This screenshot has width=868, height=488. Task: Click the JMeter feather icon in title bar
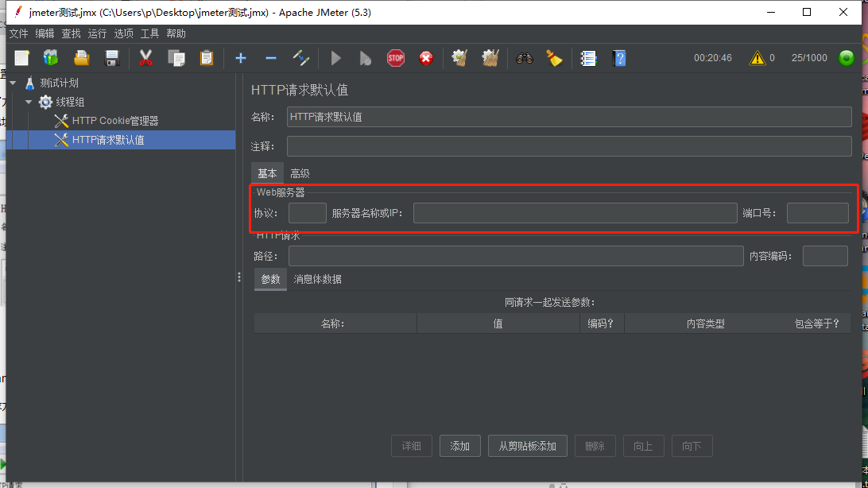[18, 12]
